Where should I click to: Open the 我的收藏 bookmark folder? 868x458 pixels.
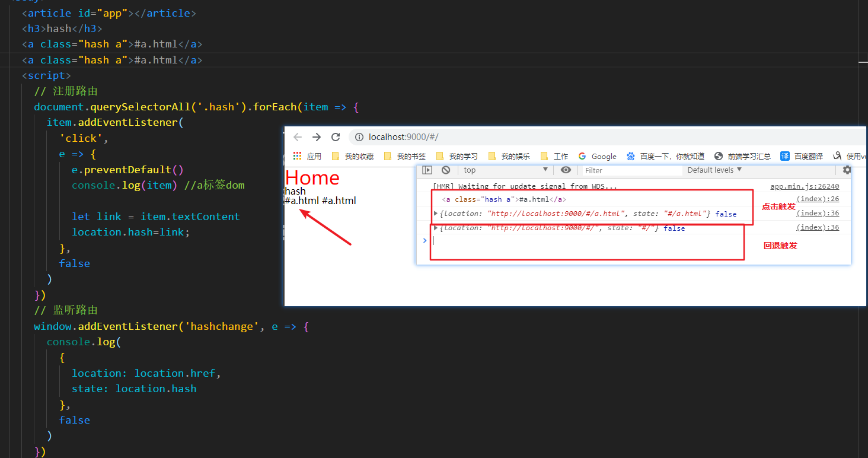353,156
